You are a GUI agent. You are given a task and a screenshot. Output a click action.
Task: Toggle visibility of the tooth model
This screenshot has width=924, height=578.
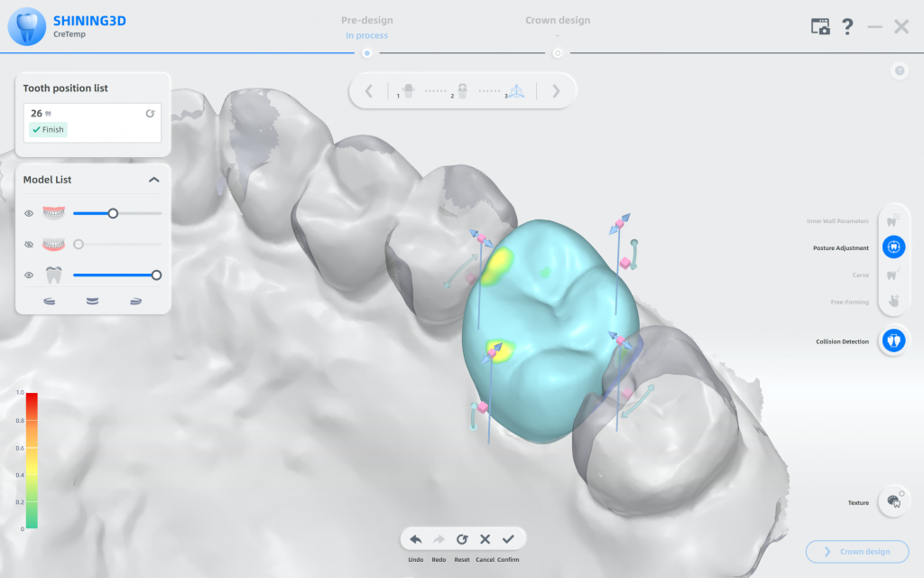click(x=29, y=275)
